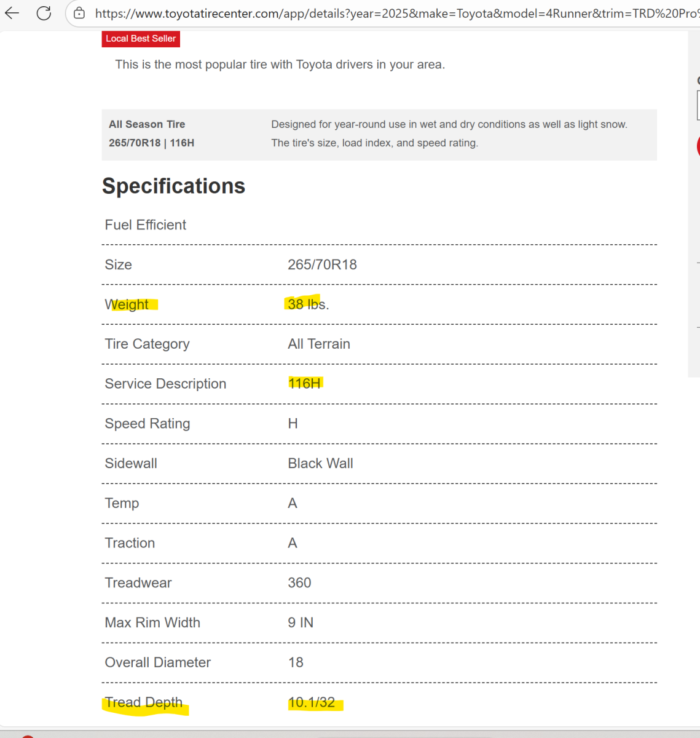Click the Black Wall sidewall value

coord(320,463)
